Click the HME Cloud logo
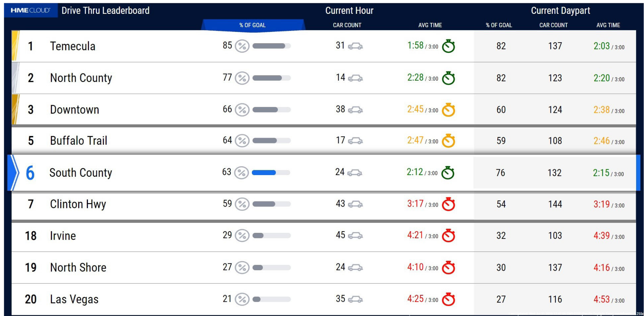 point(31,10)
